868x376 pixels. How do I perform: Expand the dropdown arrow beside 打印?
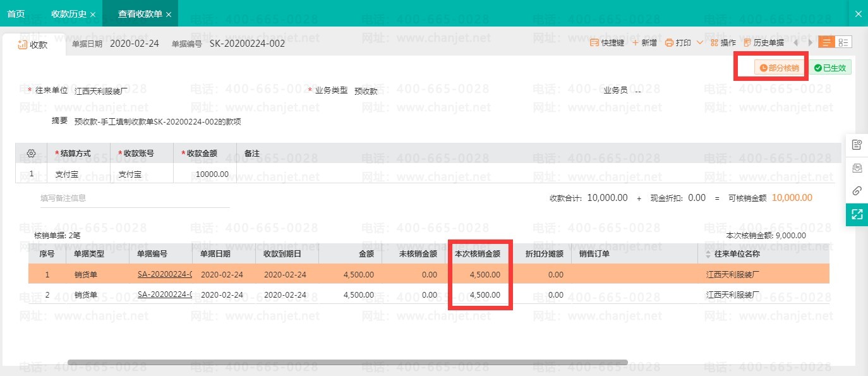[x=700, y=43]
